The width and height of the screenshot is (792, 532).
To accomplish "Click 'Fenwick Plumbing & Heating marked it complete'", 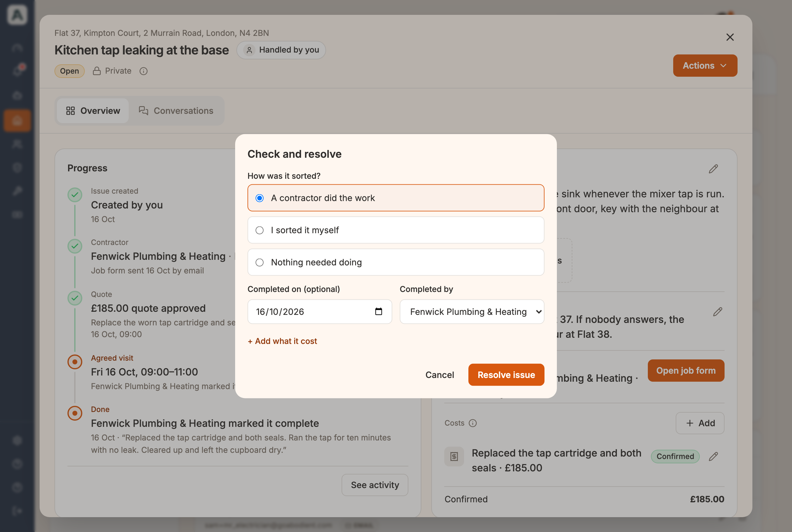I will [205, 423].
